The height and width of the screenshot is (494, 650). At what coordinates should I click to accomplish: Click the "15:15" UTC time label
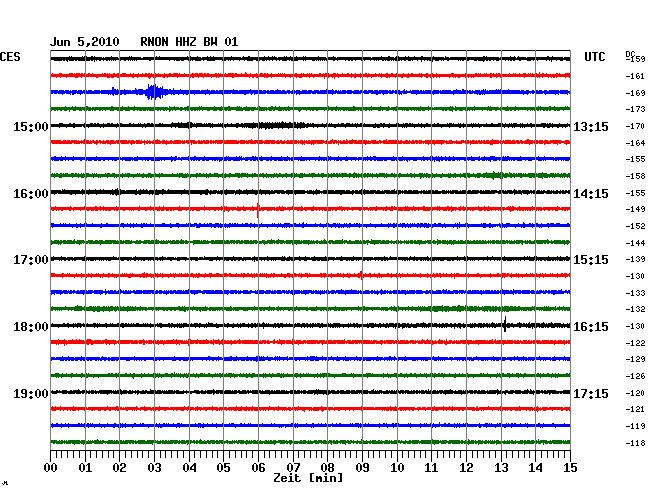click(x=591, y=260)
